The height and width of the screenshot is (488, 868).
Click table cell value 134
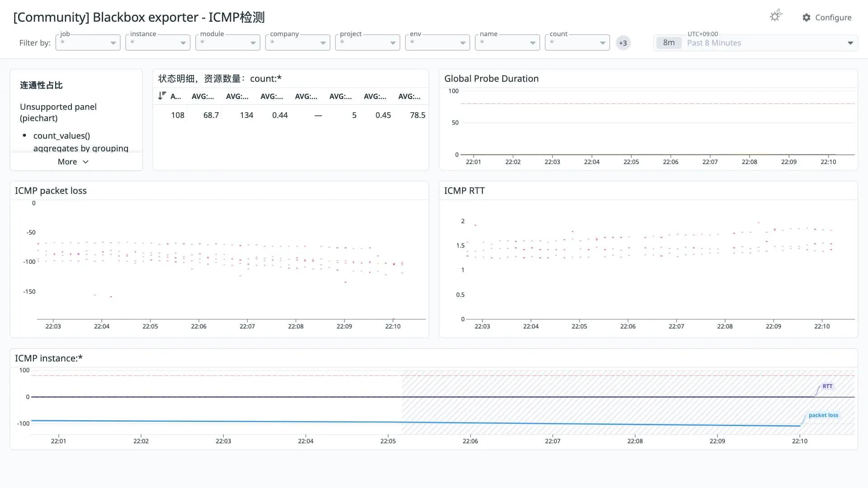[x=246, y=115]
